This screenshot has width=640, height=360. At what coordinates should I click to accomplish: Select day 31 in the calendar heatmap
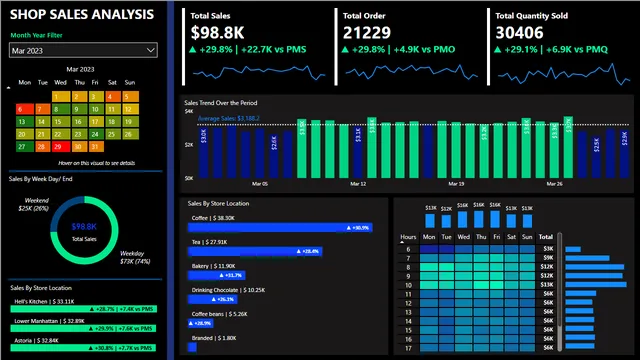tap(95, 147)
